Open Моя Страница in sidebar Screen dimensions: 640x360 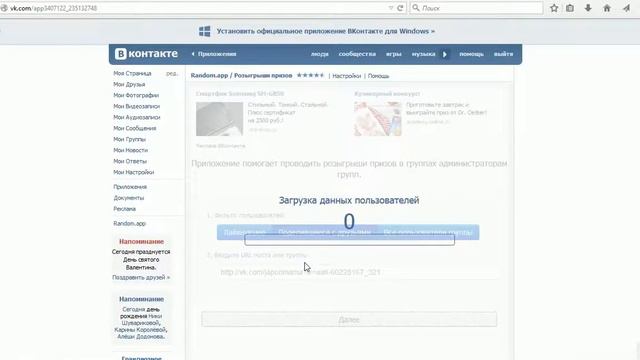click(x=132, y=73)
